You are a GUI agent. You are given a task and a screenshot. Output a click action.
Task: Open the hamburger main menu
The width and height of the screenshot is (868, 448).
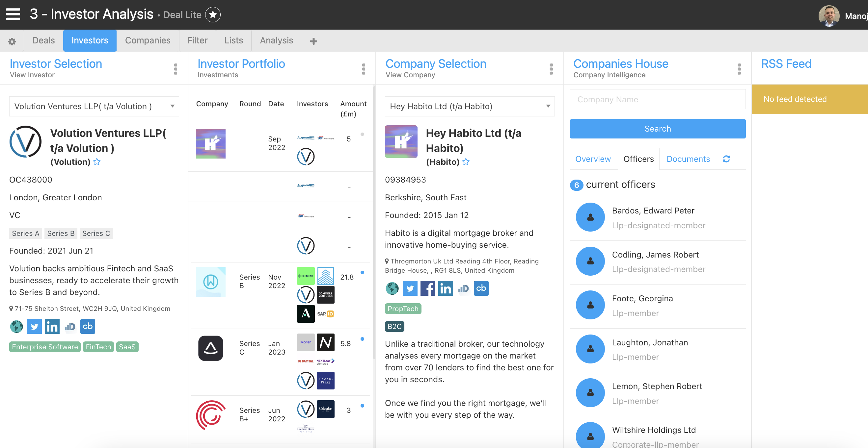point(13,14)
